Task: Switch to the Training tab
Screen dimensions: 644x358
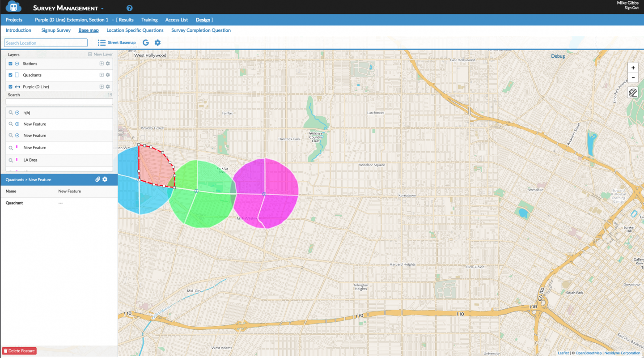Action: point(149,20)
